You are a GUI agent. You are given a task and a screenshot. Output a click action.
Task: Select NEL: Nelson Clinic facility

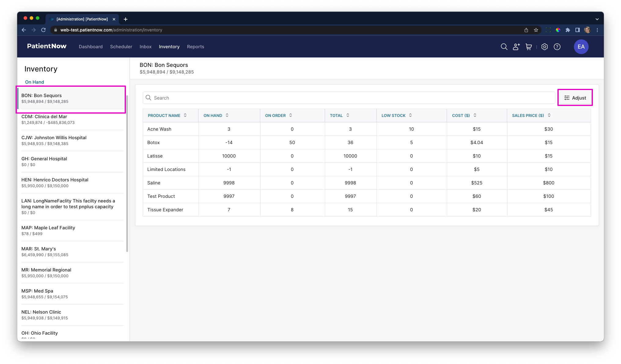click(x=72, y=315)
